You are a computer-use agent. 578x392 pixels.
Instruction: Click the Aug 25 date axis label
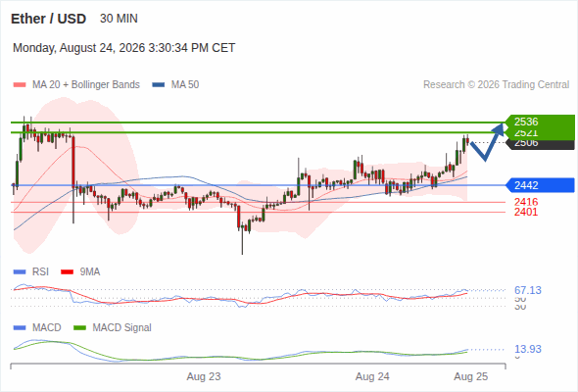(471, 376)
